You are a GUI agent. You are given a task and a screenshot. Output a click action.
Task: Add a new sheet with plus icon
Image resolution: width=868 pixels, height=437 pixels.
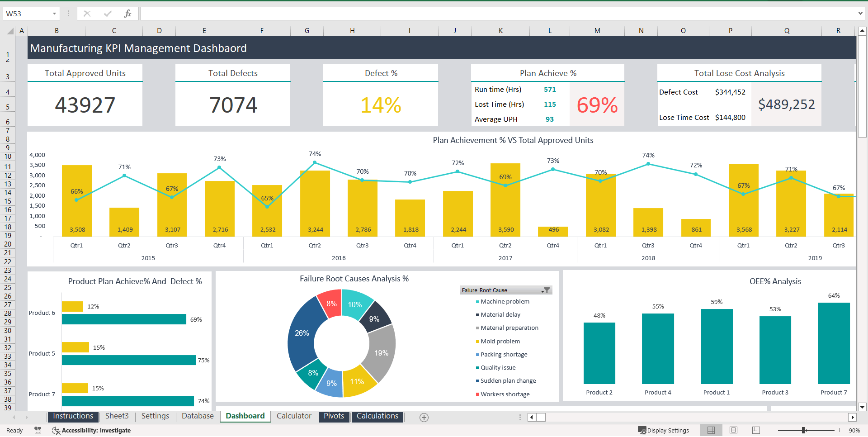point(424,418)
